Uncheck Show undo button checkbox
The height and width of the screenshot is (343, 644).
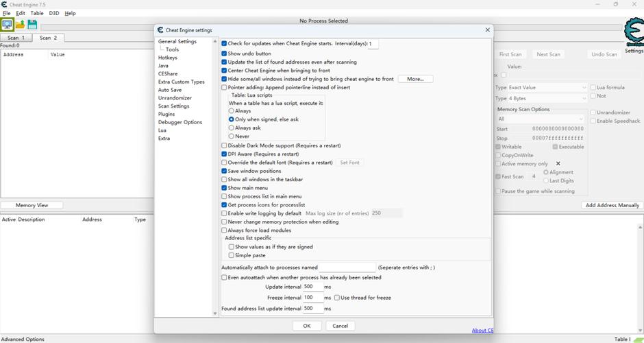[x=224, y=54]
